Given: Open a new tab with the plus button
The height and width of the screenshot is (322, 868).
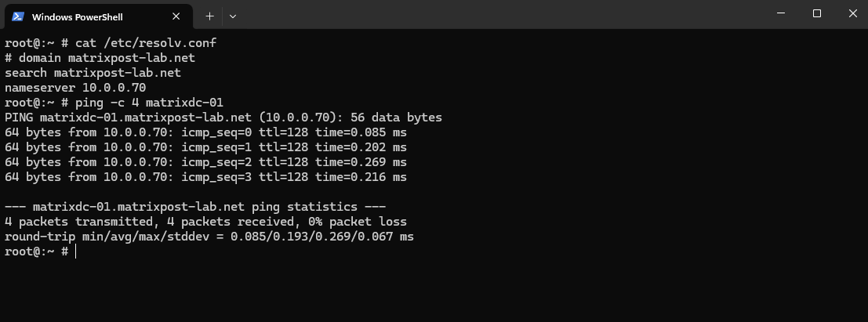Looking at the screenshot, I should click(209, 16).
